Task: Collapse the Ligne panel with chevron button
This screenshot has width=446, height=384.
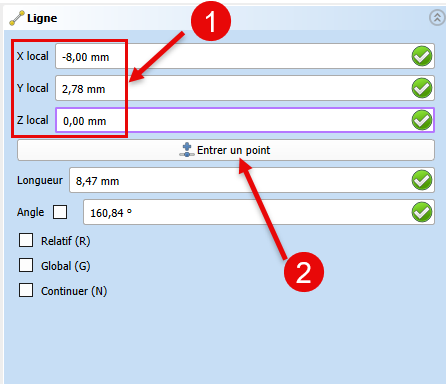Action: [x=437, y=17]
